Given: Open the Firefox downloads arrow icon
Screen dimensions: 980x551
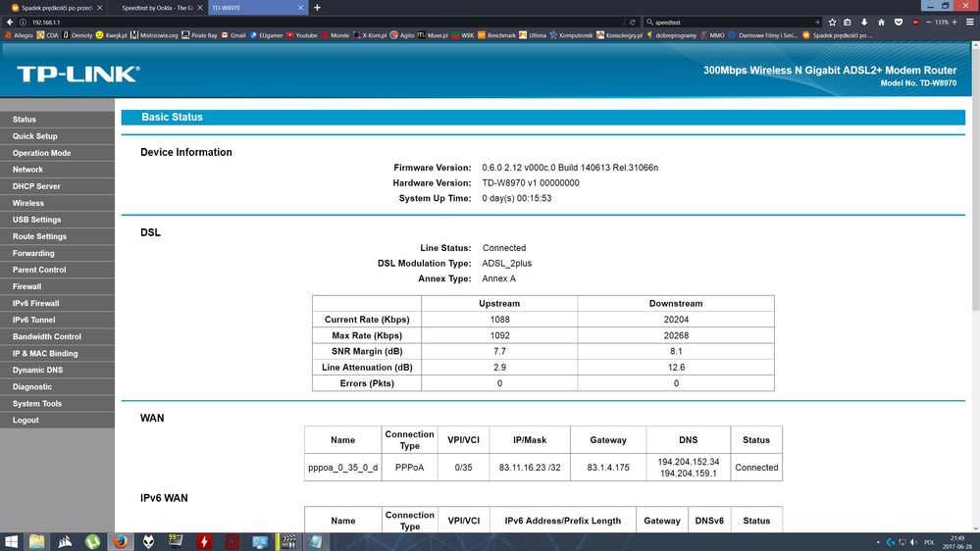Looking at the screenshot, I should tap(864, 22).
